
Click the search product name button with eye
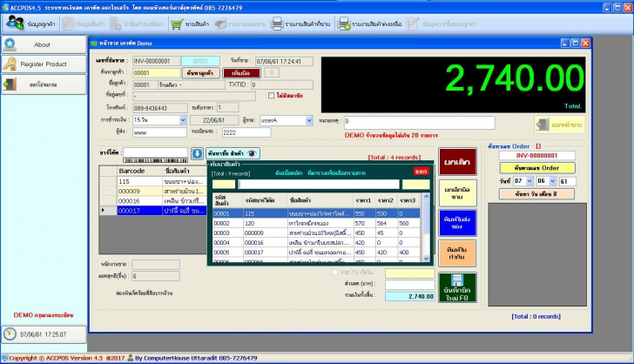coord(233,153)
